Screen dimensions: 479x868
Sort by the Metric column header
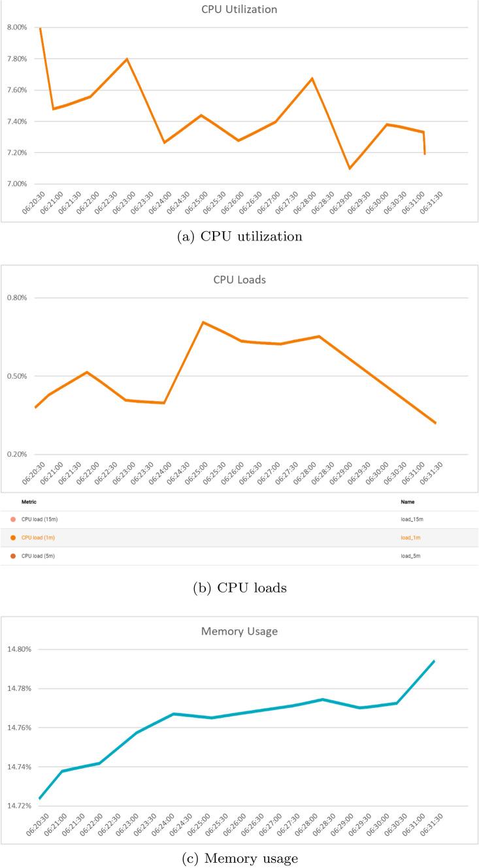point(29,502)
